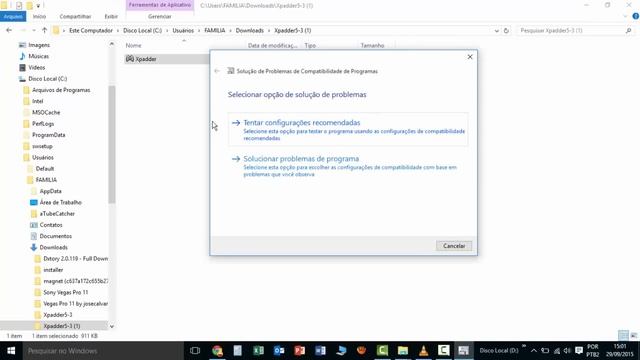Viewport: 640px width, 360px height.
Task: Click the Cancelar button
Action: coord(454,246)
